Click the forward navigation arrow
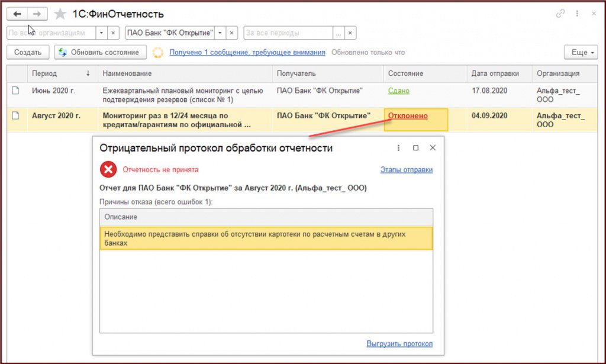 (37, 14)
